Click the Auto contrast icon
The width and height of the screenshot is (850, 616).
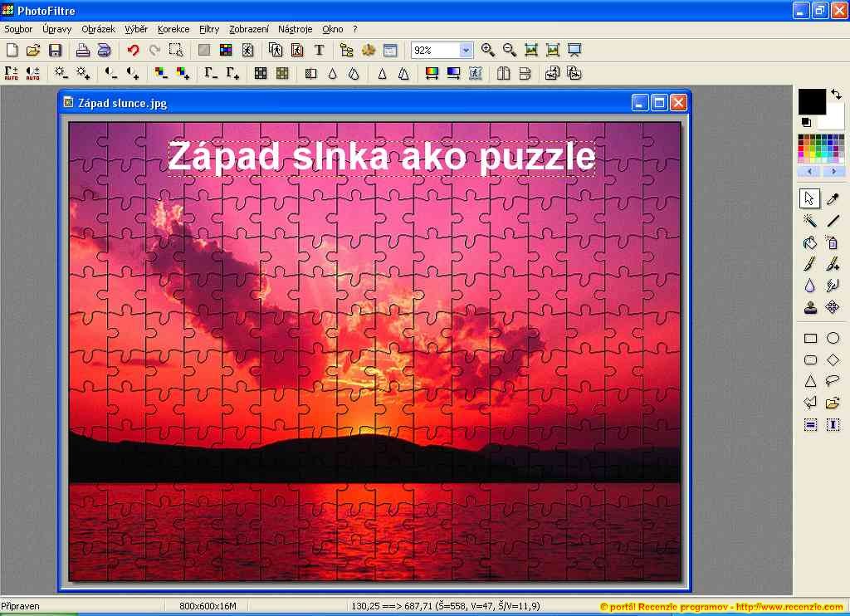click(32, 73)
